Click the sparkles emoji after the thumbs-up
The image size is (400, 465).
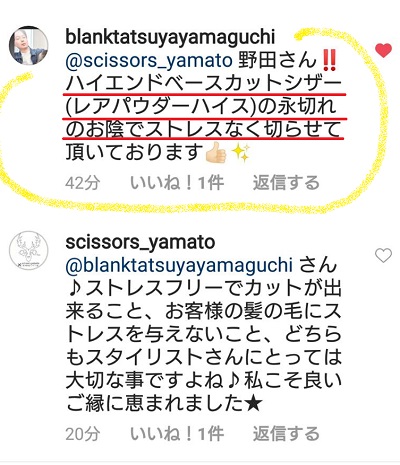tap(241, 153)
